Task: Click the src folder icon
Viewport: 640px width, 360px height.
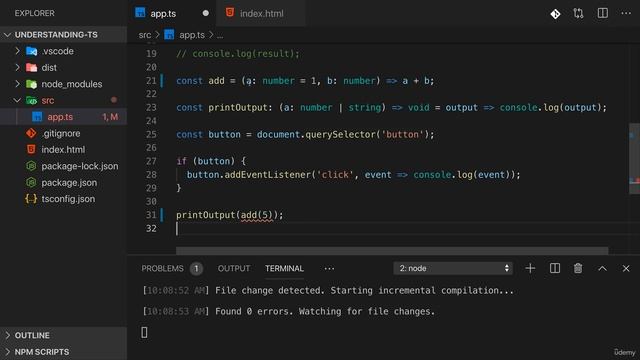Action: click(31, 100)
